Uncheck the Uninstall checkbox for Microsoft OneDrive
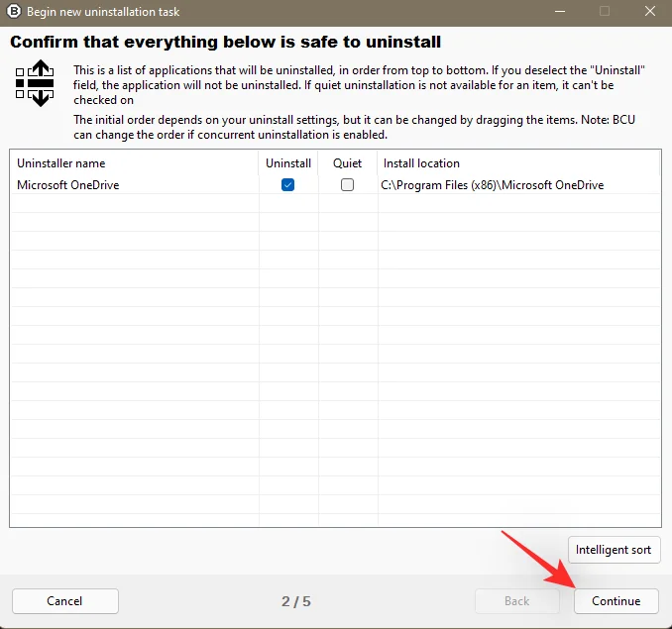Screen dimensions: 672x629 287,185
